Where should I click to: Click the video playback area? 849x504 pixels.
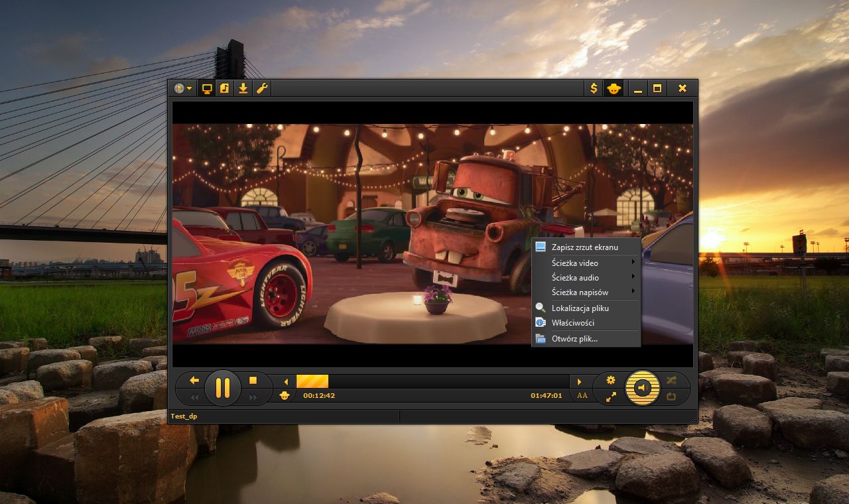(x=432, y=233)
